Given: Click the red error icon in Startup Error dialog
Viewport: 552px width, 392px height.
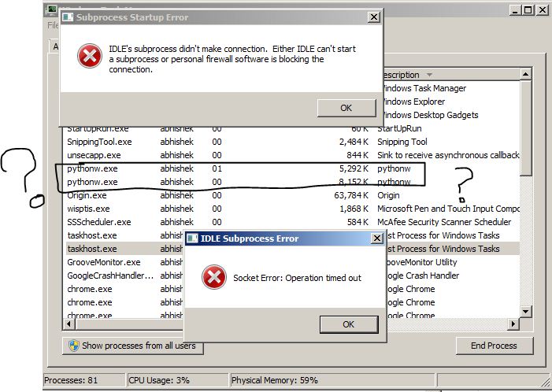Looking at the screenshot, I should tap(90, 56).
